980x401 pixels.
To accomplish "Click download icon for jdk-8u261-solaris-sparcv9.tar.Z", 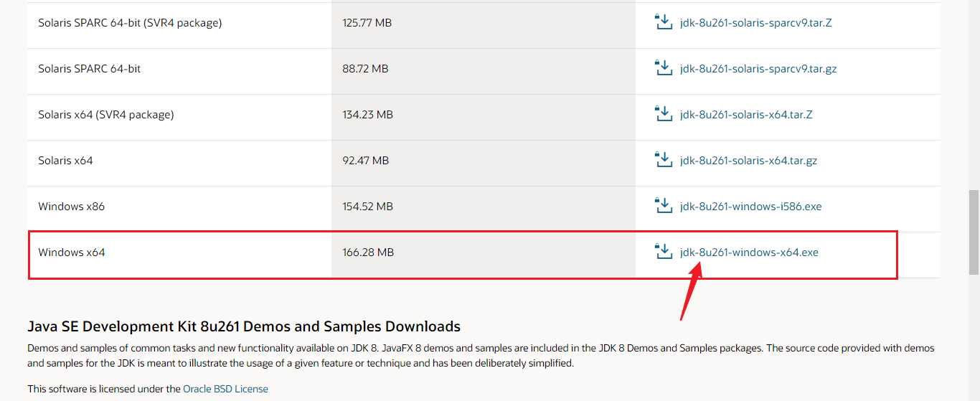I will pyautogui.click(x=664, y=22).
